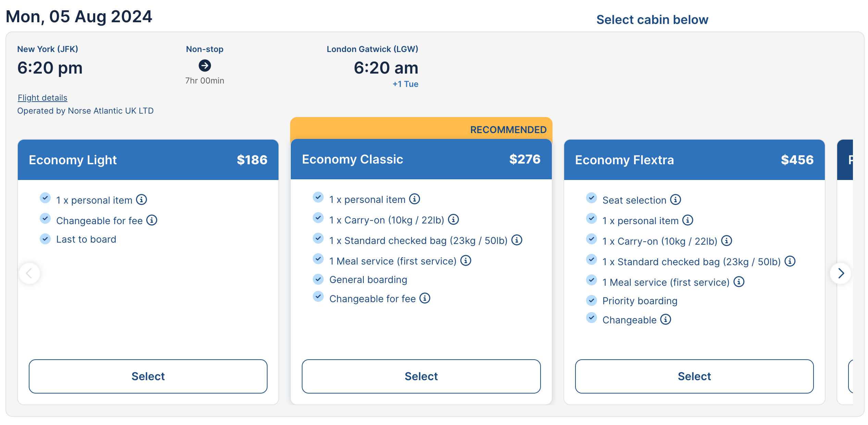Select the Economy Classic fare
Screen dimensions: 868x425
pyautogui.click(x=421, y=376)
